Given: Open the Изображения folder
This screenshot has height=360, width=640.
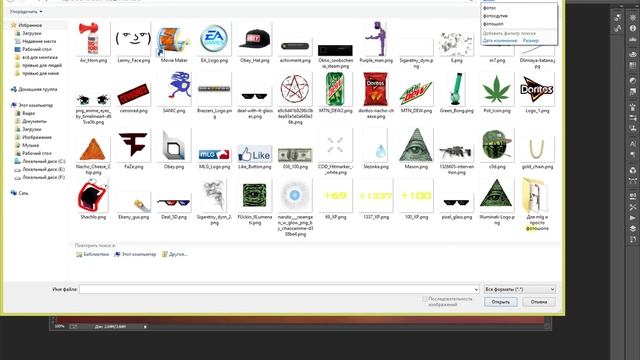Looking at the screenshot, I should [x=37, y=137].
